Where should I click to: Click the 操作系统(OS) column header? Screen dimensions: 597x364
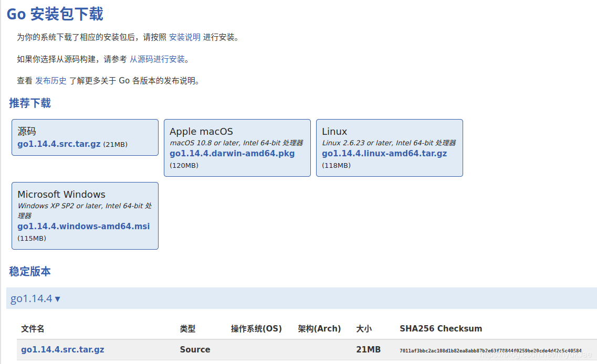(x=256, y=329)
